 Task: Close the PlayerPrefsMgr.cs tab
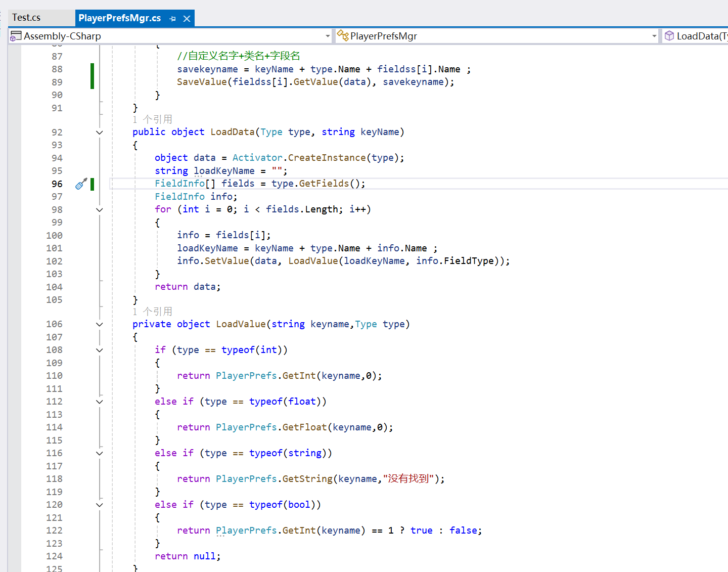tap(187, 19)
